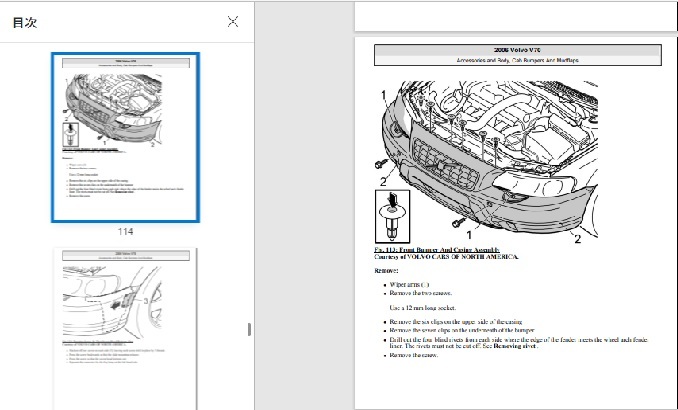Screen dimensions: 678x410
Task: Close the 目次 thumbnail panel
Action: pos(233,22)
